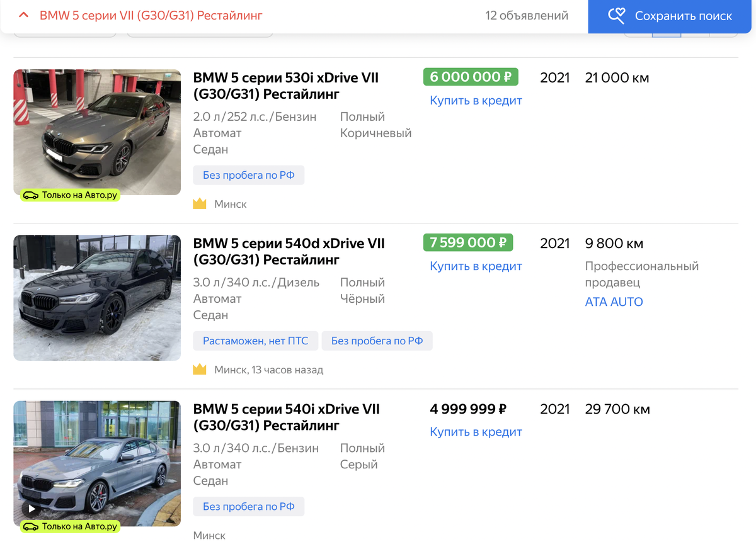This screenshot has height=542, width=756.
Task: Click Растаможен, нет ПТС tag
Action: 256,341
